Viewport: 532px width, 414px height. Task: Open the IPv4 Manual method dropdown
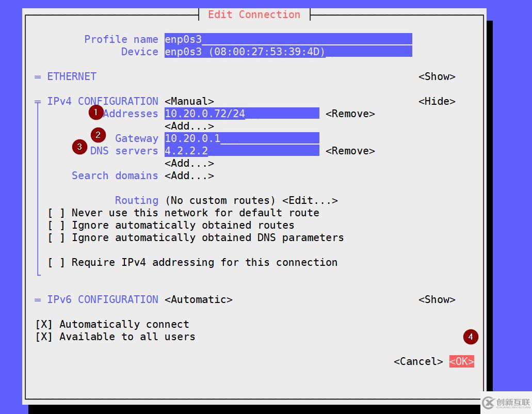coord(189,101)
